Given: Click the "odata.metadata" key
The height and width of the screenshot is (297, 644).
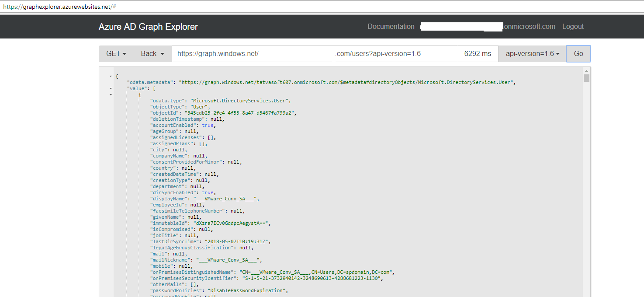Looking at the screenshot, I should [150, 82].
